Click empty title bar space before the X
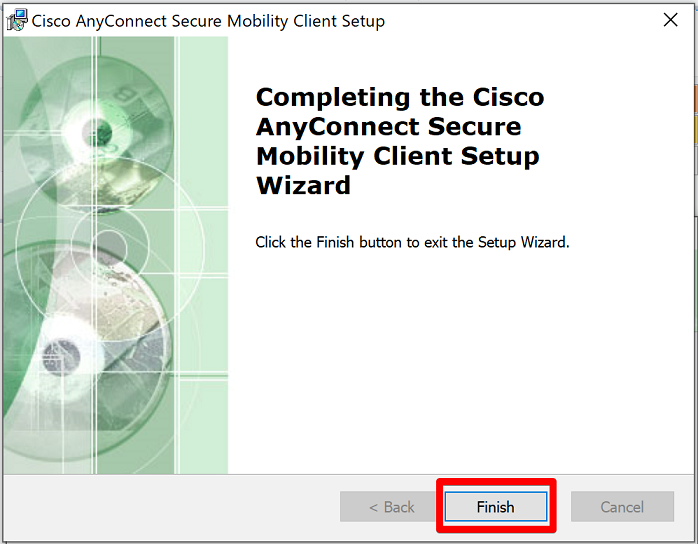698x544 pixels. point(521,20)
